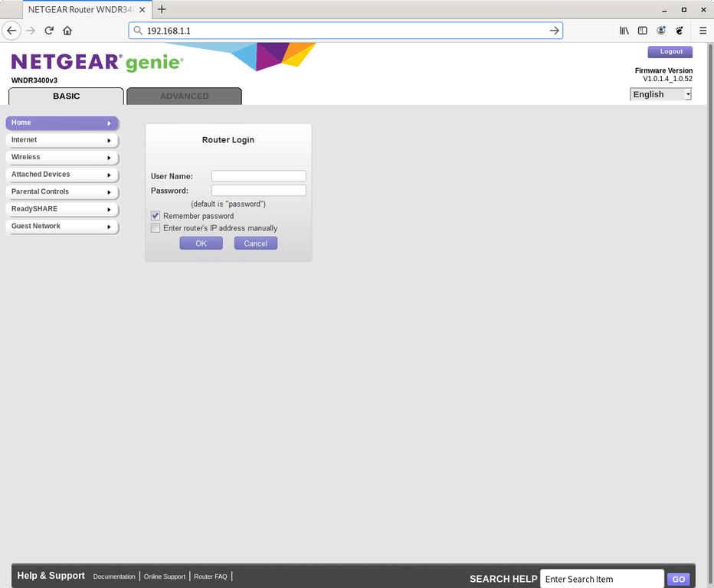Click the browser back arrow button
This screenshot has height=588, width=714.
click(x=11, y=31)
